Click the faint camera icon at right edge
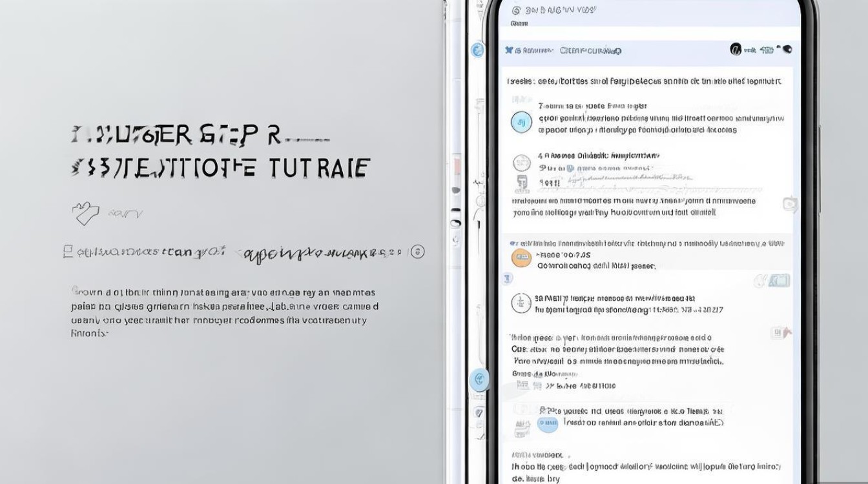 tap(790, 205)
